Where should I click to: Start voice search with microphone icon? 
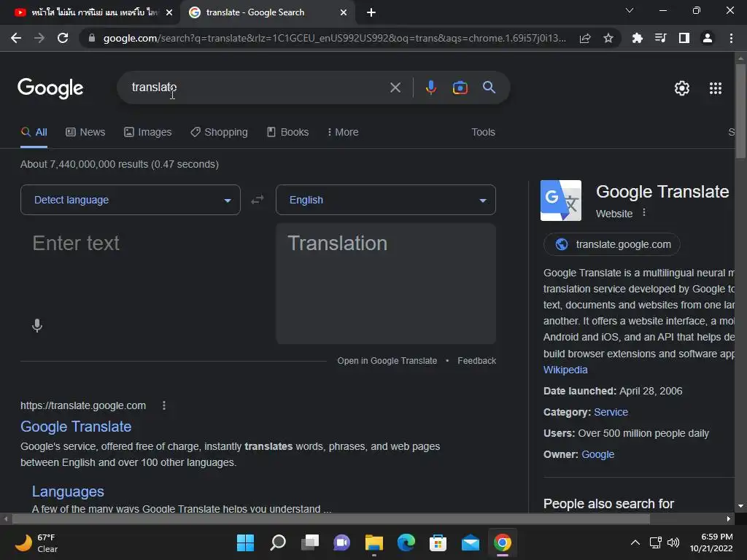point(430,87)
